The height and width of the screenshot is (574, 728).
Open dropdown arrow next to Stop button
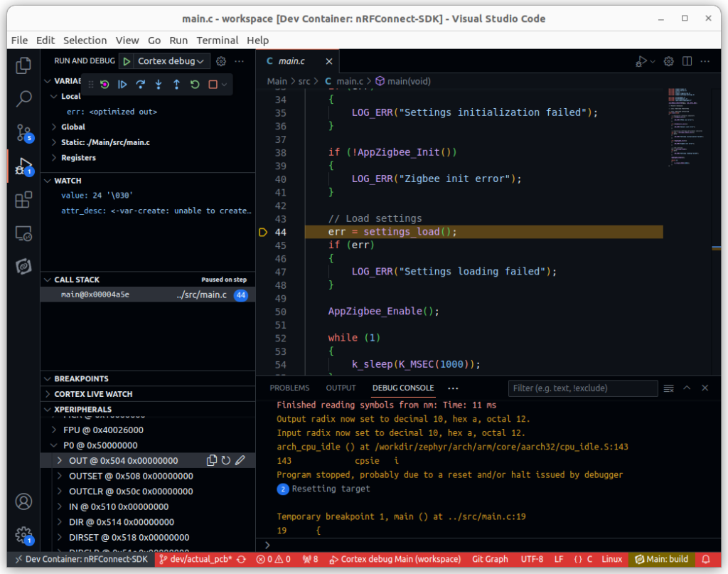click(x=224, y=85)
